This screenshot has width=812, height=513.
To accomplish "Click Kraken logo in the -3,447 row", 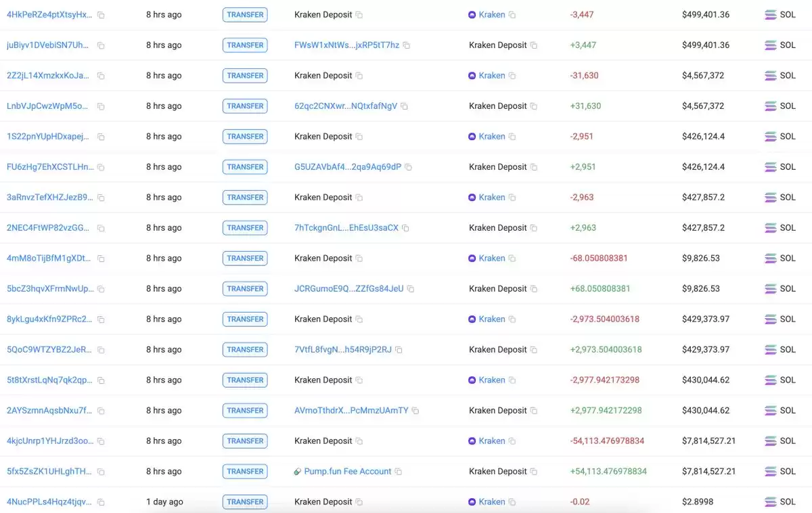I will pos(472,15).
